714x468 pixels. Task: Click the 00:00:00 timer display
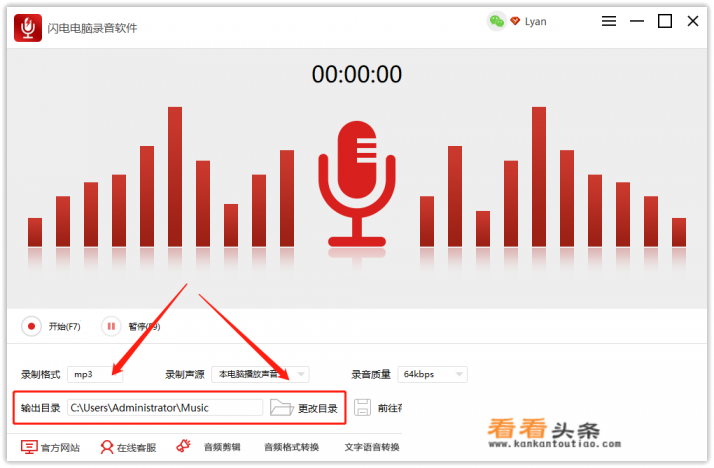click(x=357, y=74)
